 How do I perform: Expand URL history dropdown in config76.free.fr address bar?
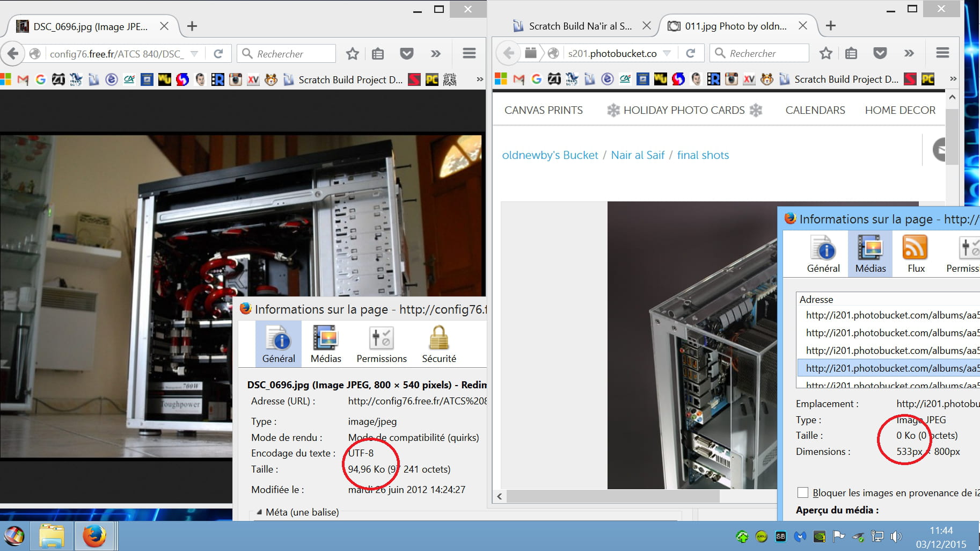tap(194, 54)
